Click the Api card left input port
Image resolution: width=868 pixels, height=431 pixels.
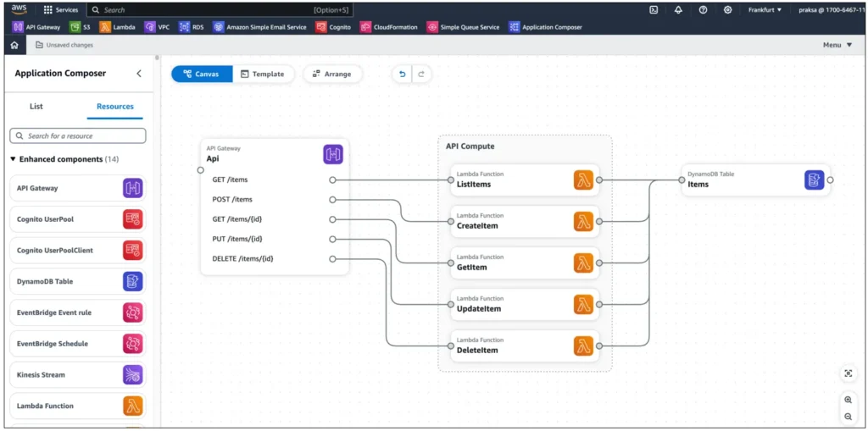click(x=201, y=170)
